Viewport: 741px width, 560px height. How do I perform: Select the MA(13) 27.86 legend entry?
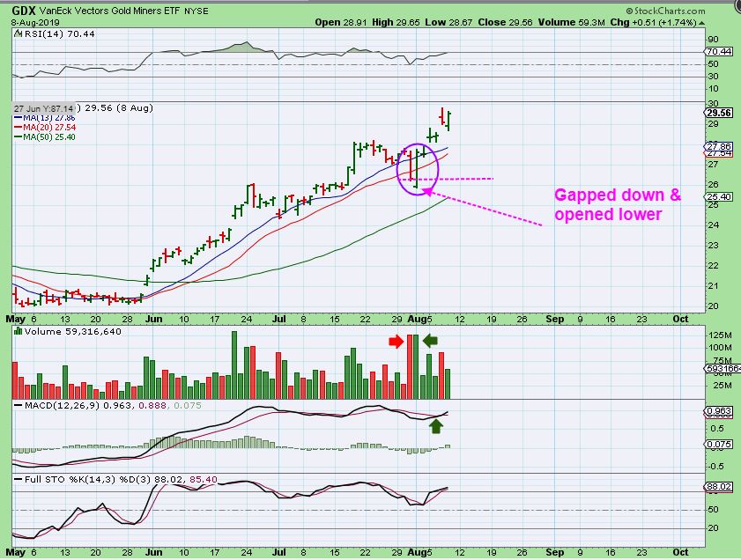(x=45, y=118)
